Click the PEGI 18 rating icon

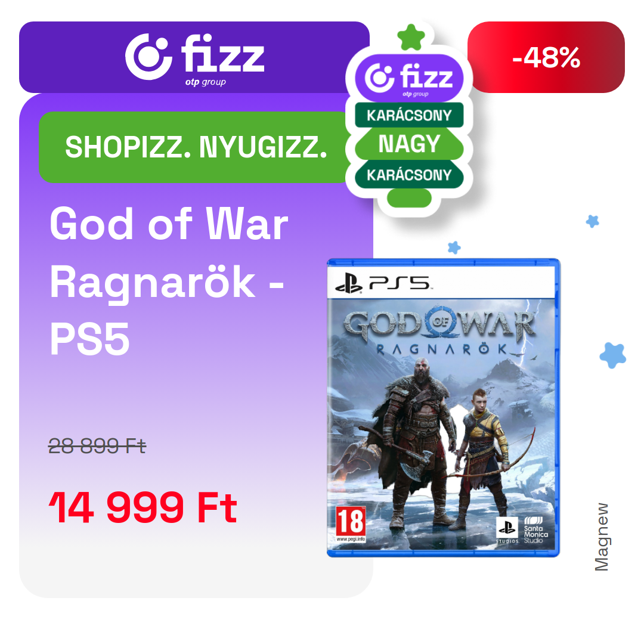351,524
